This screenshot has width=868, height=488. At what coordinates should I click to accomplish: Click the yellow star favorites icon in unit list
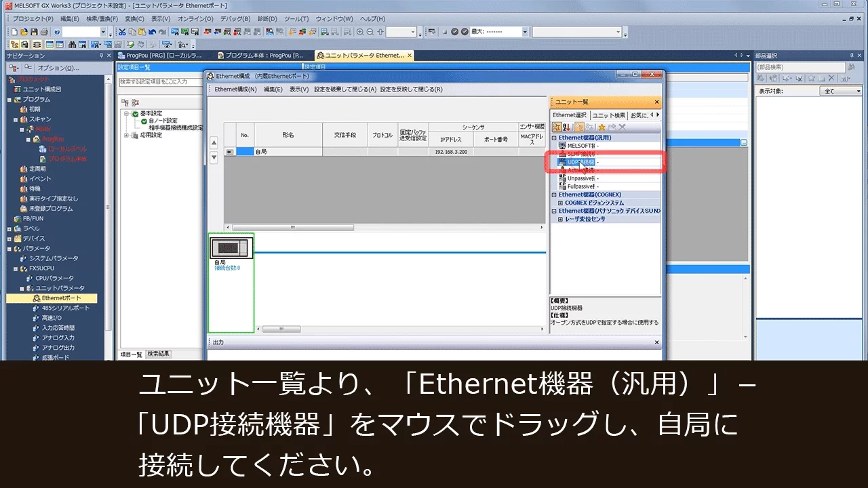tap(601, 127)
